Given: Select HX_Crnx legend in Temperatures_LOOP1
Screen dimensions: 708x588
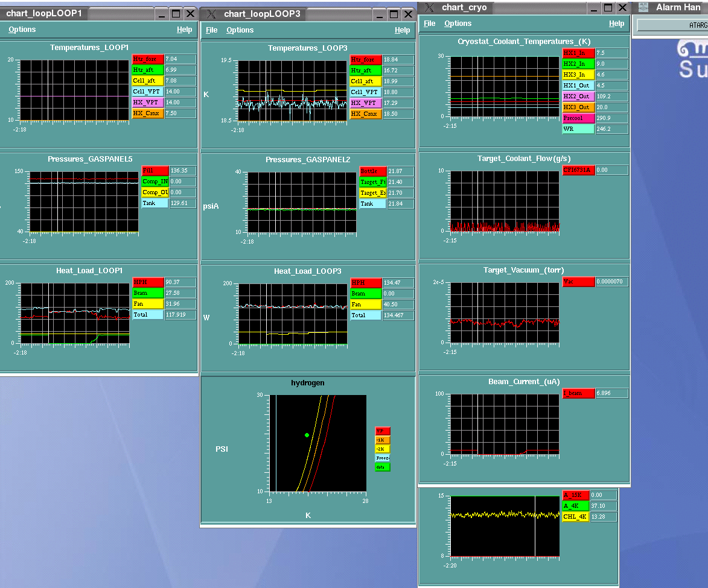Looking at the screenshot, I should 148,113.
